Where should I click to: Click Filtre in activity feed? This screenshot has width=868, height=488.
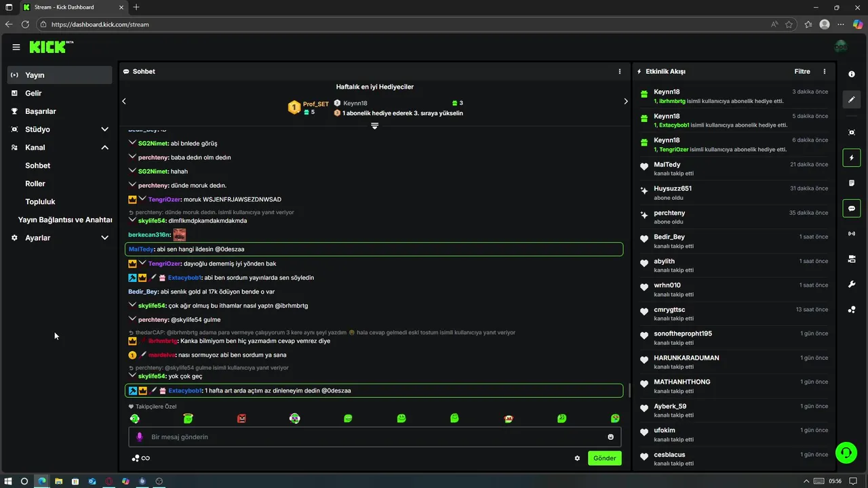[802, 71]
